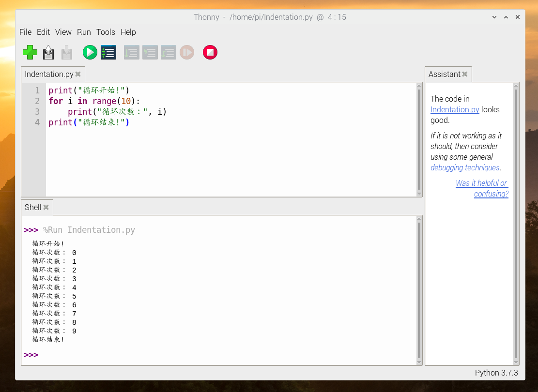Close the Shell panel tab
The width and height of the screenshot is (538, 392).
click(46, 207)
